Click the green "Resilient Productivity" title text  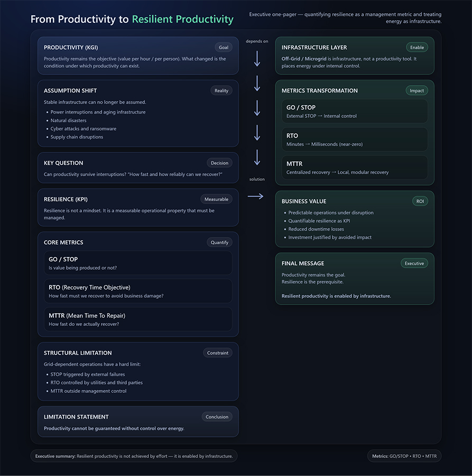182,20
